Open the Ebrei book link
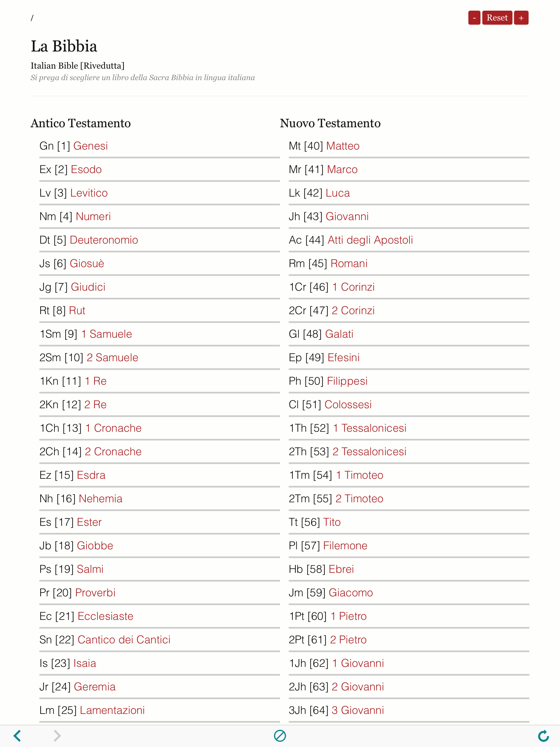The image size is (560, 747). [x=341, y=569]
